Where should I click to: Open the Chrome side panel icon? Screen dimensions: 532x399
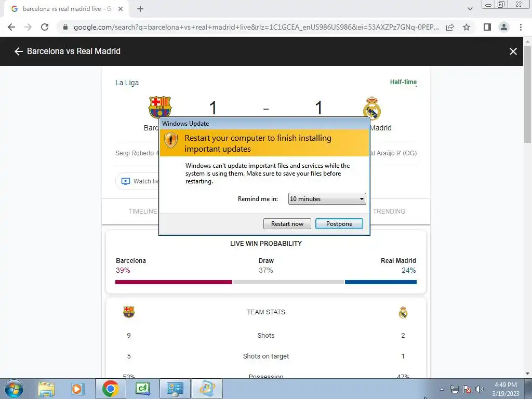[487, 27]
